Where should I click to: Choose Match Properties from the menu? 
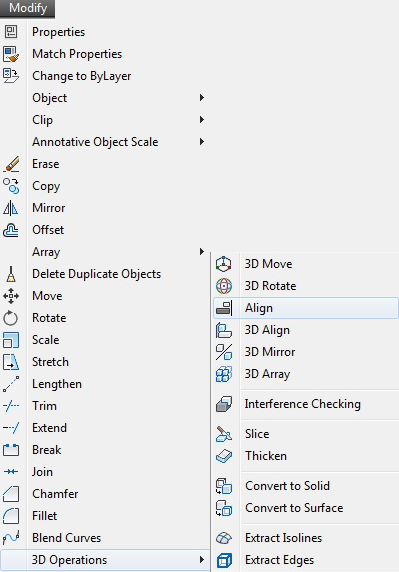pos(105,54)
